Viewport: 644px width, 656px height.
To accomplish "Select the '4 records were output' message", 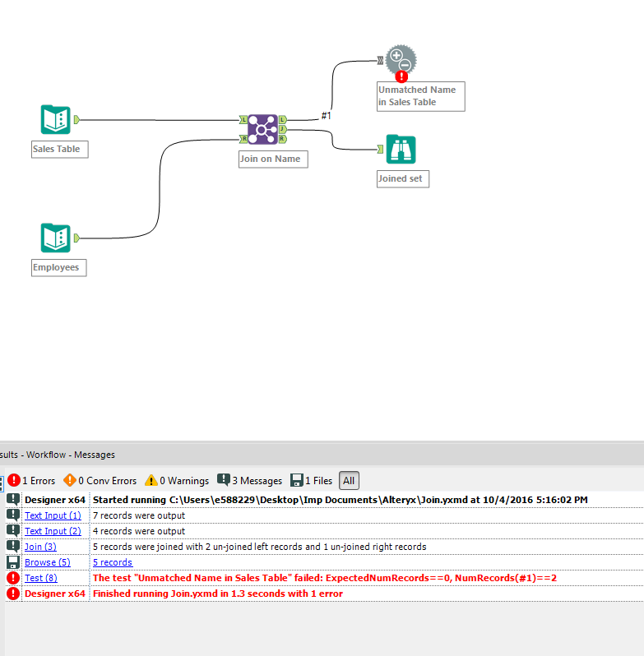I will pos(139,531).
